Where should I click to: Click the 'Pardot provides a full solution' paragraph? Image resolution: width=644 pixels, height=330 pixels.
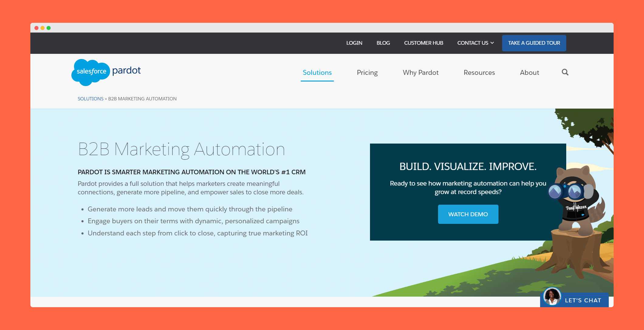[191, 188]
